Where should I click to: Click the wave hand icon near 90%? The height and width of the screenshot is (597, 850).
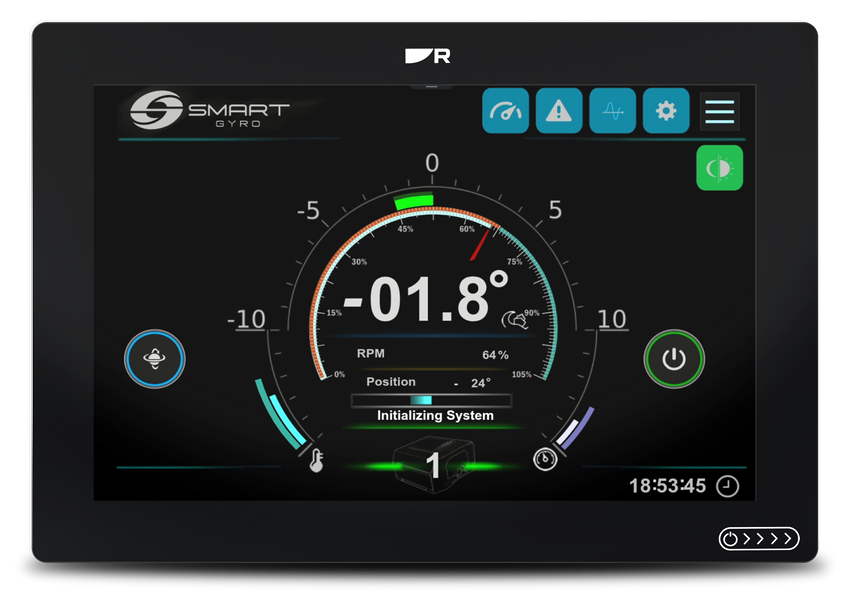tap(512, 320)
